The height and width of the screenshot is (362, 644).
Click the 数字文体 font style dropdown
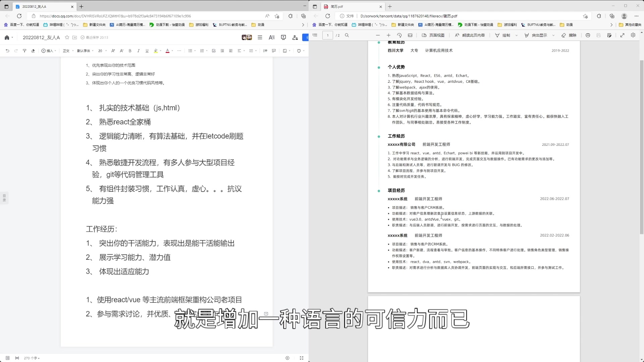point(85,50)
